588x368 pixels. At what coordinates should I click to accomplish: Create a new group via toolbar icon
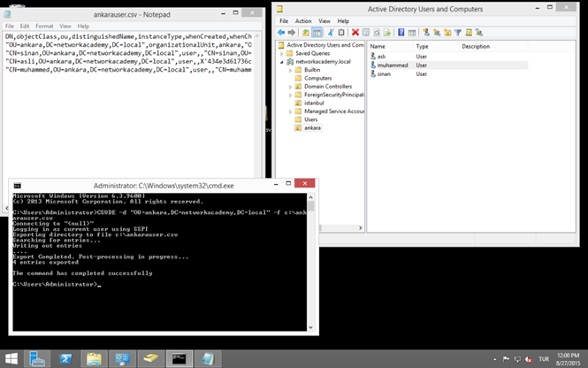[437, 33]
